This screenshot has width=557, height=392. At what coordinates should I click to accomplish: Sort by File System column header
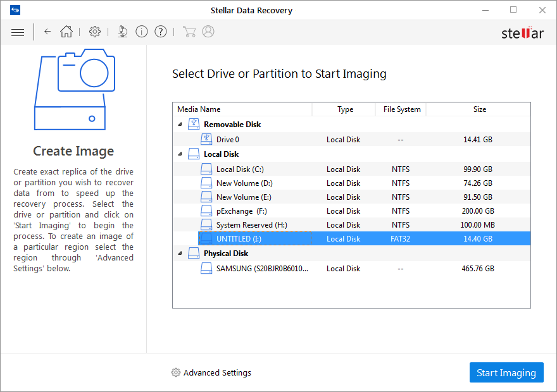click(x=401, y=109)
